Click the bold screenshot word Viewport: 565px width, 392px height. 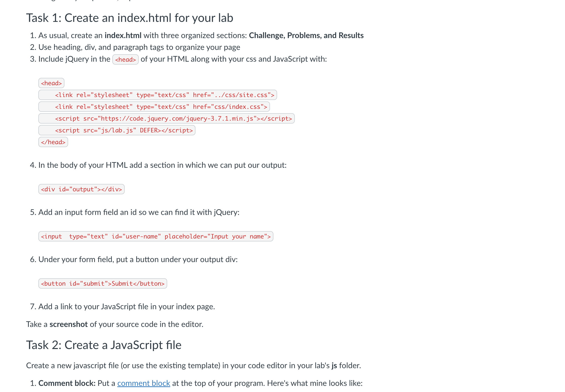(x=69, y=324)
